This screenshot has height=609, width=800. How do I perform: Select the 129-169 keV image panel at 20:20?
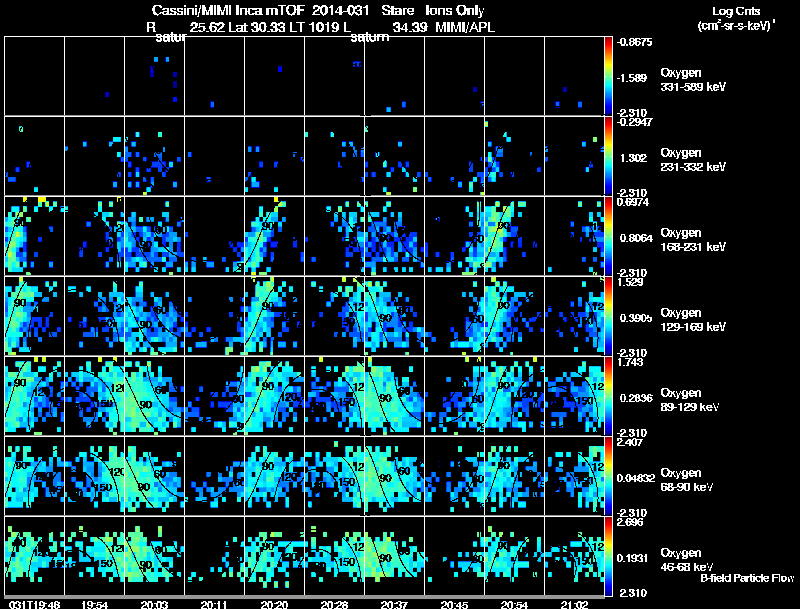point(274,316)
